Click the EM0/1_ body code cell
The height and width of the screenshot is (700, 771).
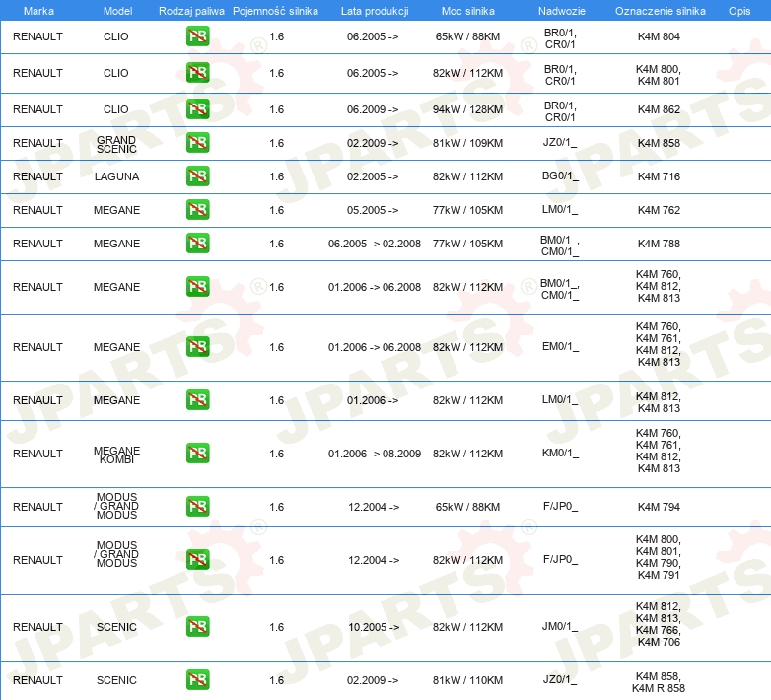point(560,347)
